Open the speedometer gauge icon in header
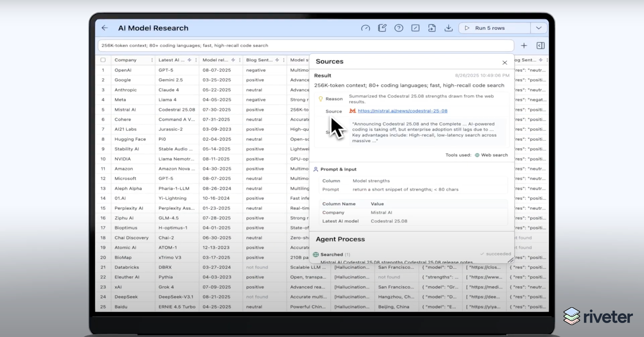 point(365,28)
